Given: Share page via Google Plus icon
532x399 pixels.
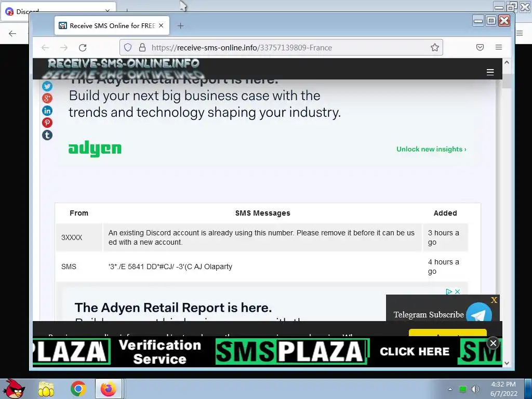Looking at the screenshot, I should tap(47, 98).
